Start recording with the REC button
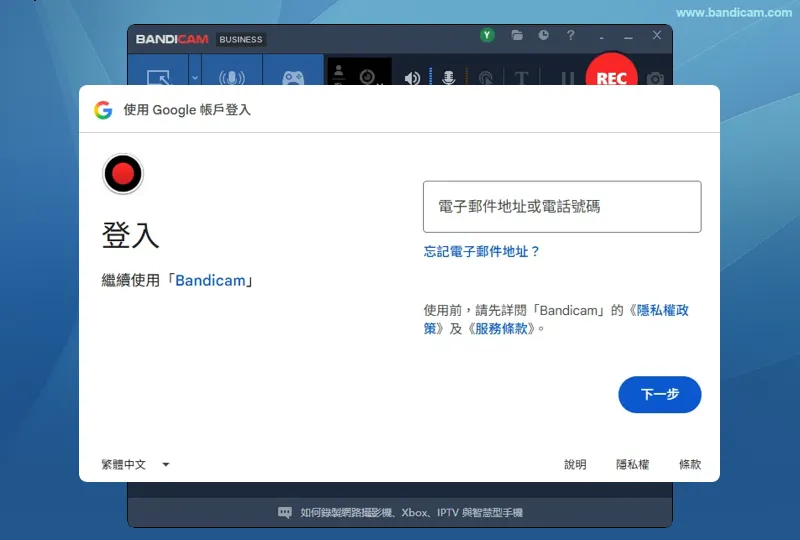Image resolution: width=800 pixels, height=540 pixels. pyautogui.click(x=611, y=70)
